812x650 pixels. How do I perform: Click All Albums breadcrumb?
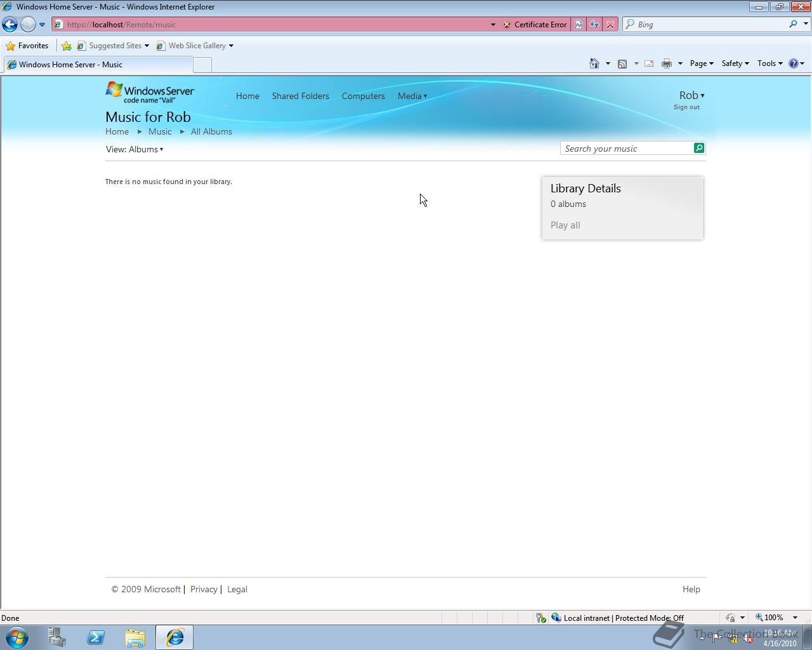211,132
